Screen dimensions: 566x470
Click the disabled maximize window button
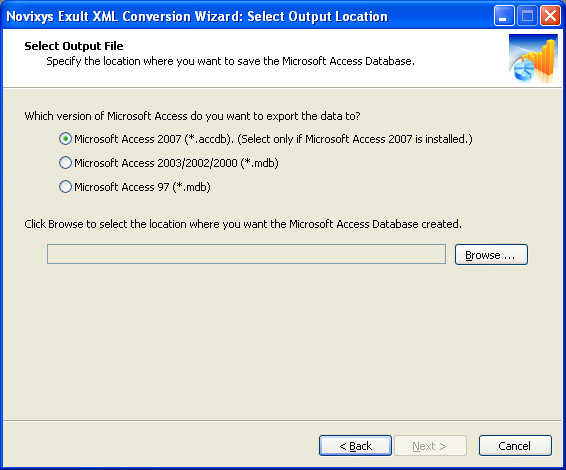pos(527,16)
